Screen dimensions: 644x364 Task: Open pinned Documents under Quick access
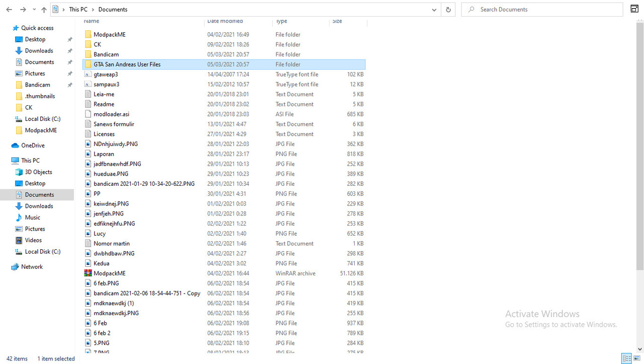point(39,62)
